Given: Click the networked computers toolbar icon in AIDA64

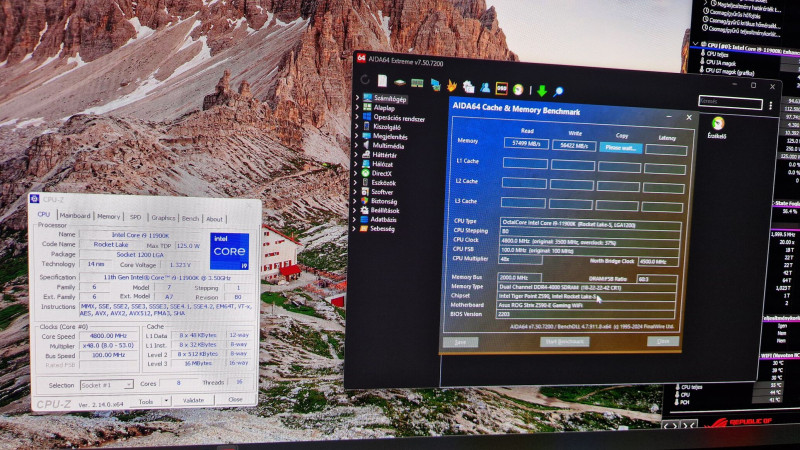Looking at the screenshot, I should tap(435, 85).
